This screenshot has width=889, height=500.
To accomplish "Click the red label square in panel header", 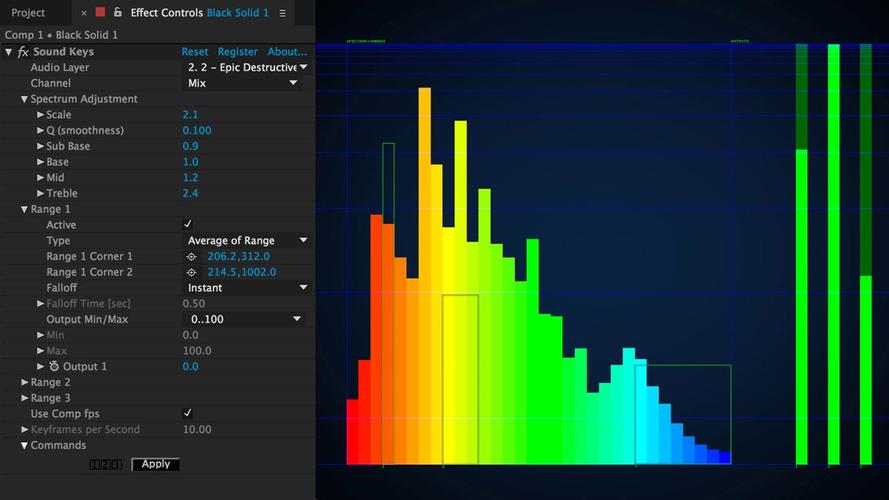I will pyautogui.click(x=100, y=12).
